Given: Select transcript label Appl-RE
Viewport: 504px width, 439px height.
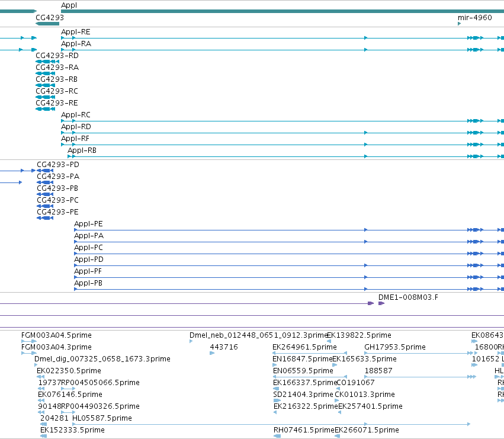Looking at the screenshot, I should [x=76, y=32].
